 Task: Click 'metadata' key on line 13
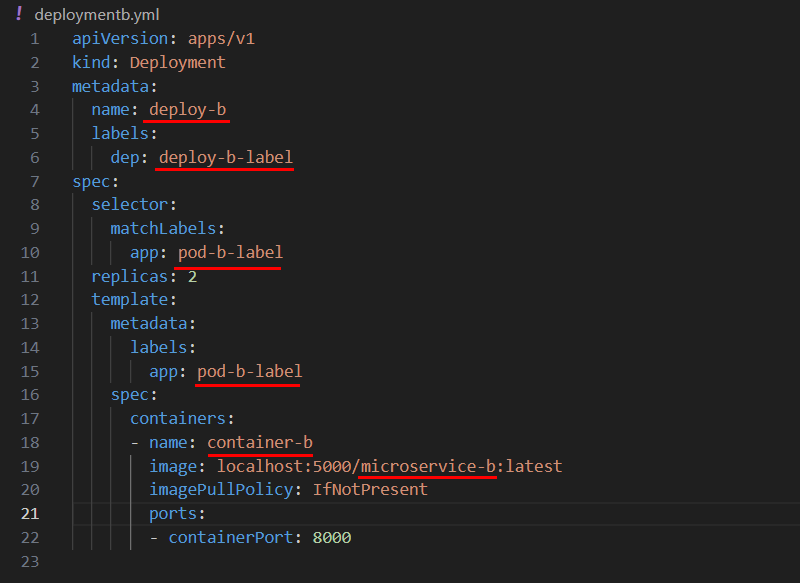149,323
